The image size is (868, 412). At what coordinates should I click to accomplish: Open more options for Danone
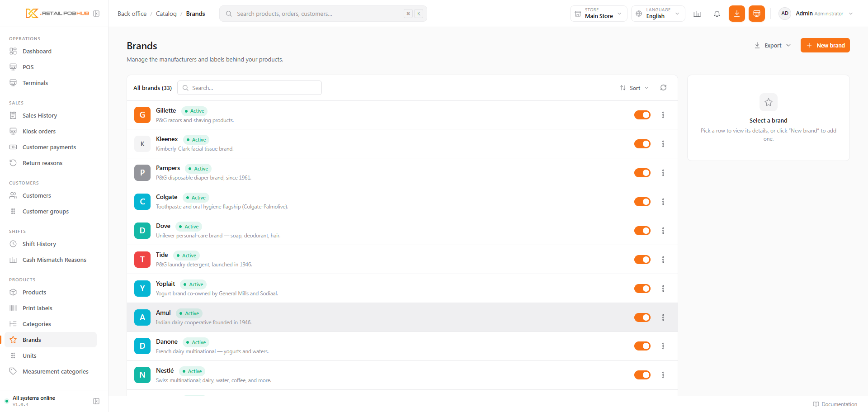click(x=663, y=346)
